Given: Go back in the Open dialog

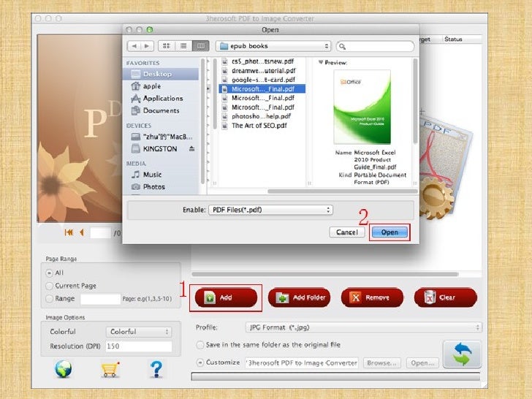Looking at the screenshot, I should coord(134,46).
